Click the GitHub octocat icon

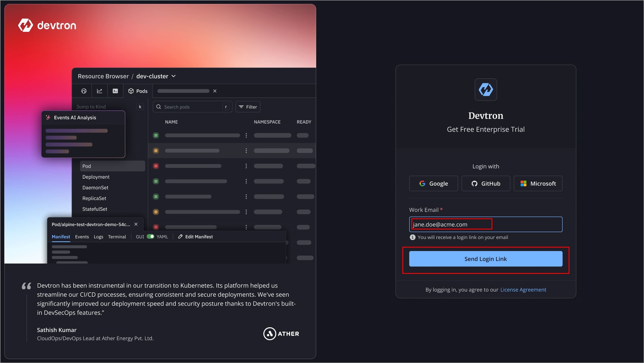(x=474, y=183)
